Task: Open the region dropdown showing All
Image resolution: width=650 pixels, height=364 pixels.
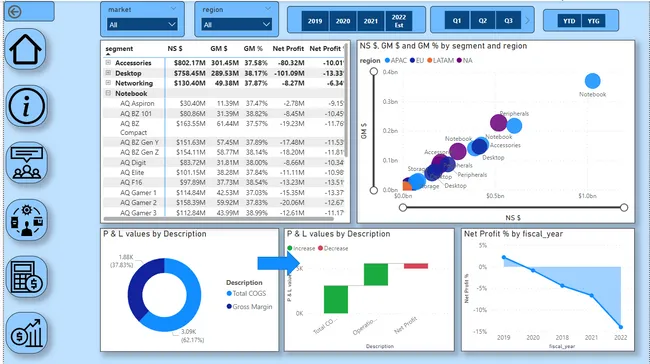Action: pyautogui.click(x=236, y=25)
